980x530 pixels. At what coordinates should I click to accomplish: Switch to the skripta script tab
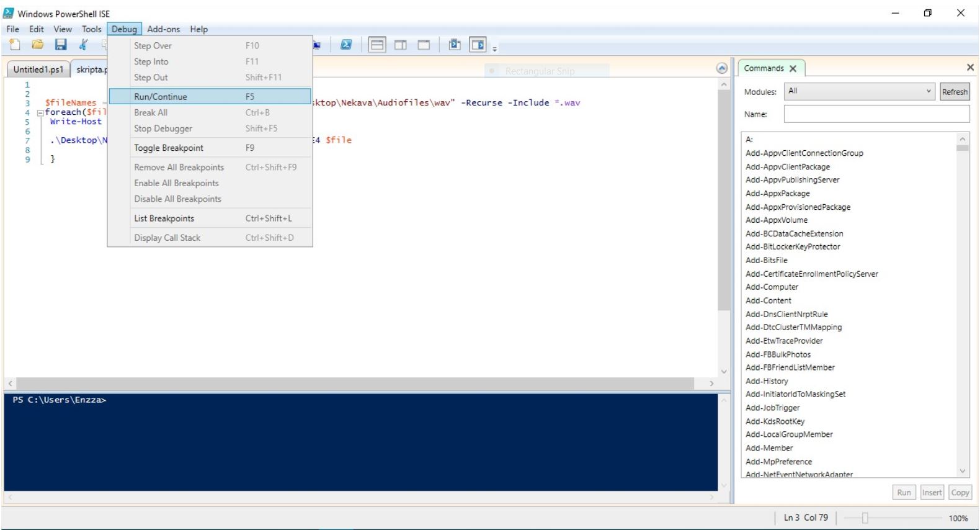click(x=91, y=70)
